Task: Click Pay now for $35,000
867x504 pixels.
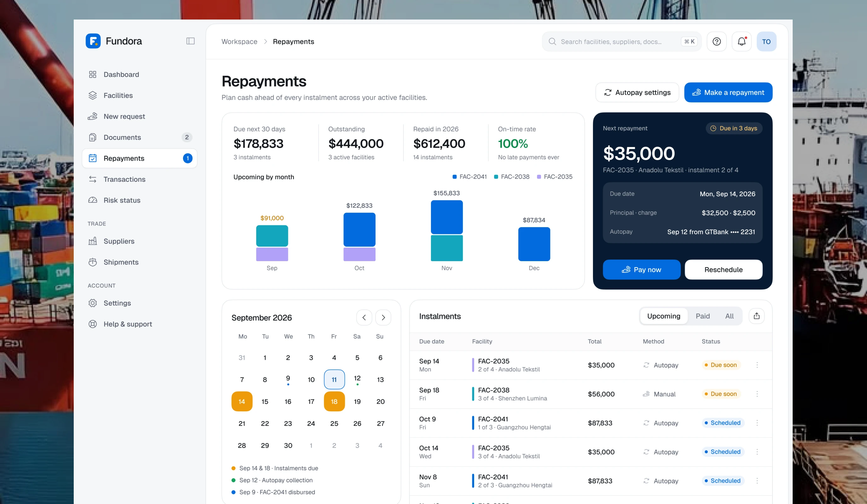Action: tap(641, 269)
